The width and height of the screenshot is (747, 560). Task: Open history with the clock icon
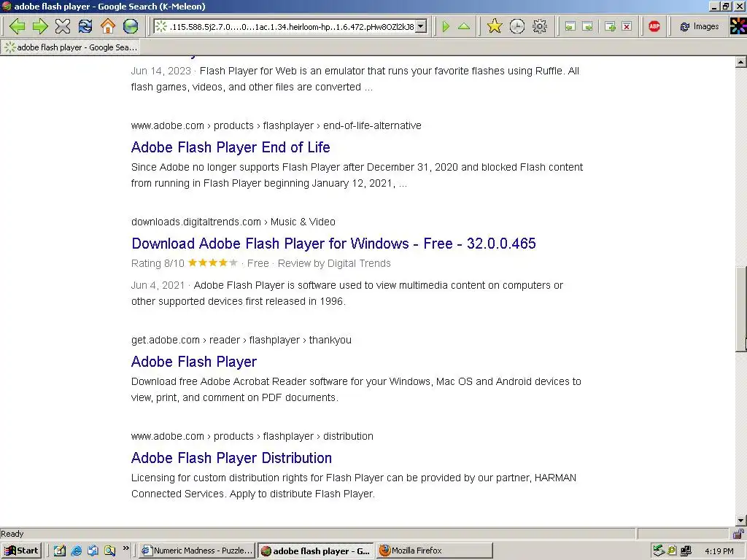tap(517, 26)
